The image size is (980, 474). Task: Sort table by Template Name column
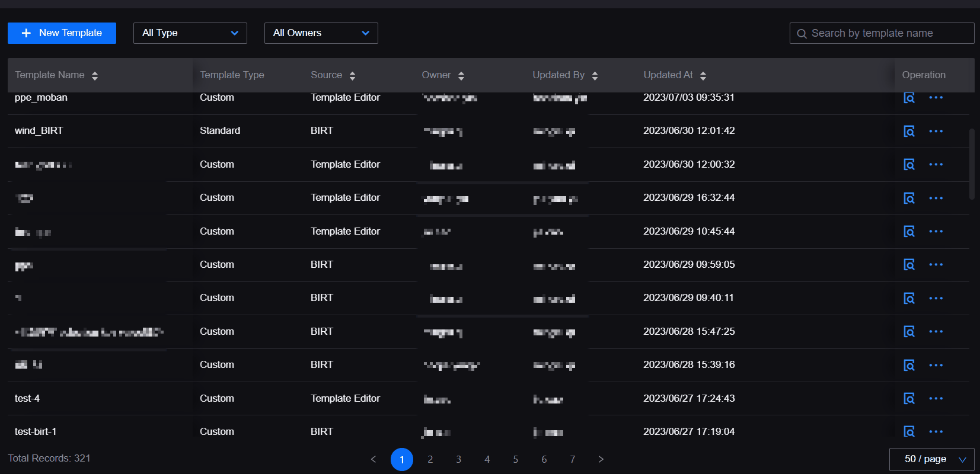pos(95,75)
